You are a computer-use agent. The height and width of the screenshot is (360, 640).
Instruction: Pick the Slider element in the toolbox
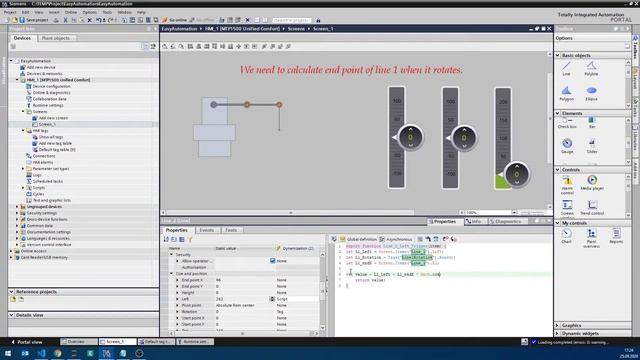tap(592, 146)
